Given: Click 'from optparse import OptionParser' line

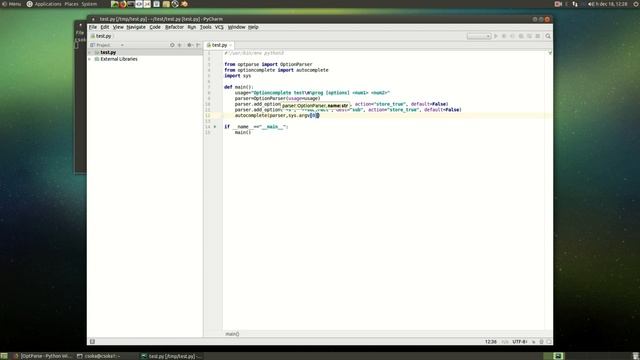Looking at the screenshot, I should (x=268, y=64).
